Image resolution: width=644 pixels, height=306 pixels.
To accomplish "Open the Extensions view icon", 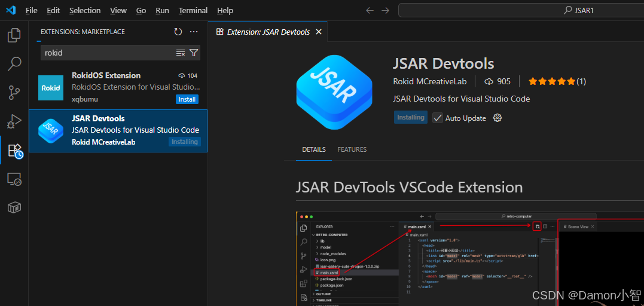I will point(15,151).
